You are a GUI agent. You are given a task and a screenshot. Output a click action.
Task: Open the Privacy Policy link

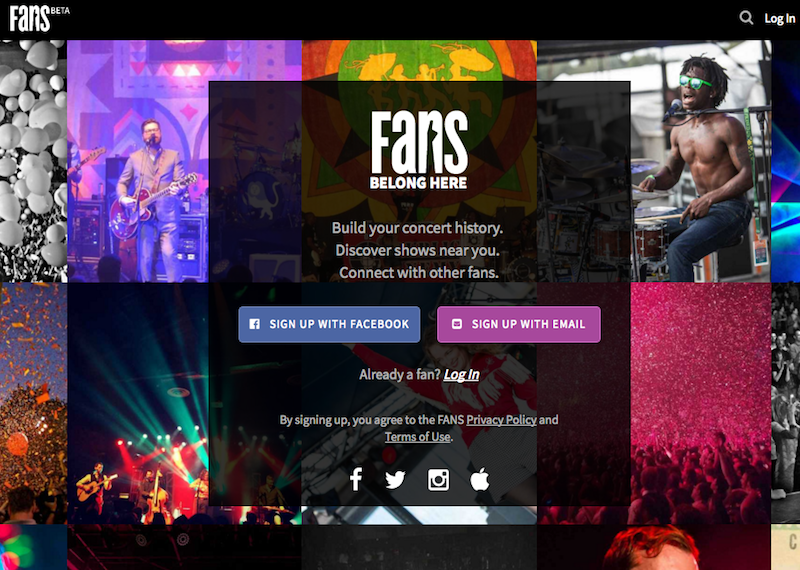click(502, 420)
